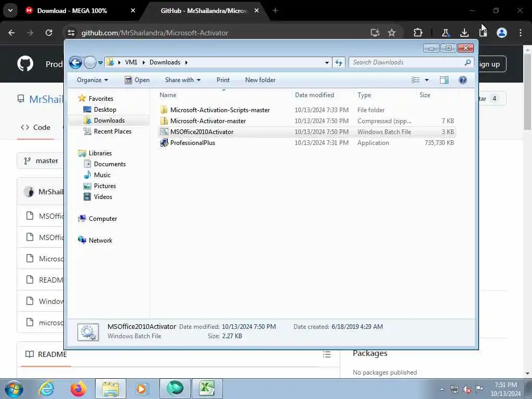
Task: Open Internet Explorer from the taskbar
Action: coord(46,389)
